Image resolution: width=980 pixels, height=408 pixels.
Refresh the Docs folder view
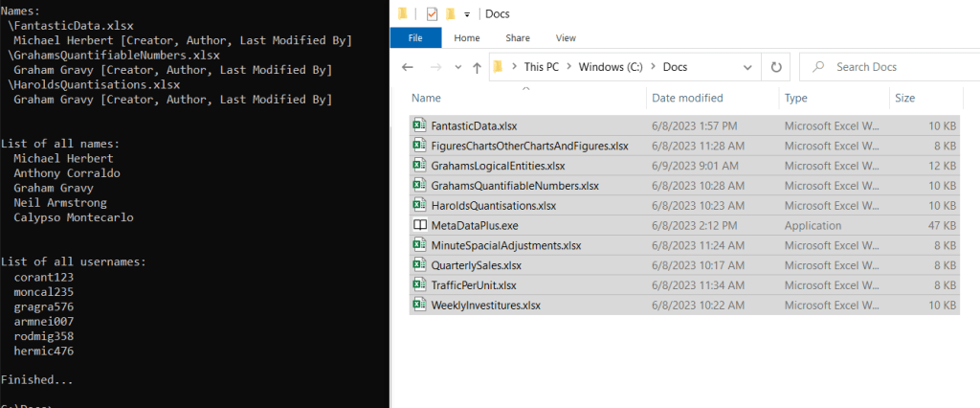click(x=776, y=68)
